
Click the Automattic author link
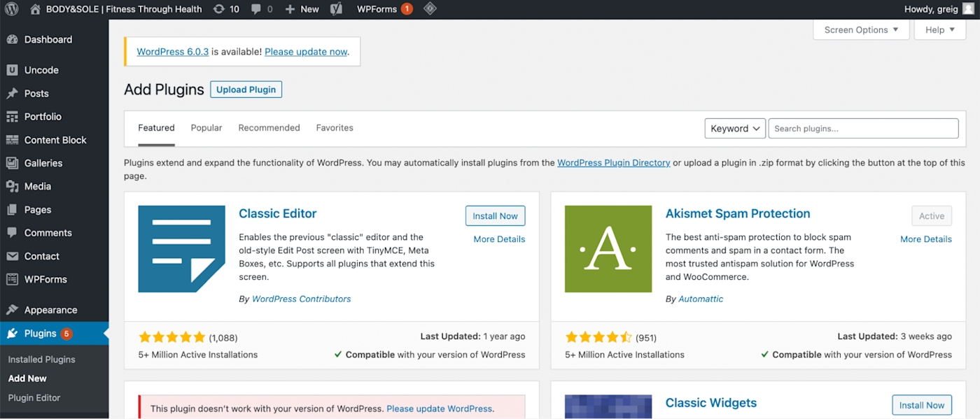(701, 299)
